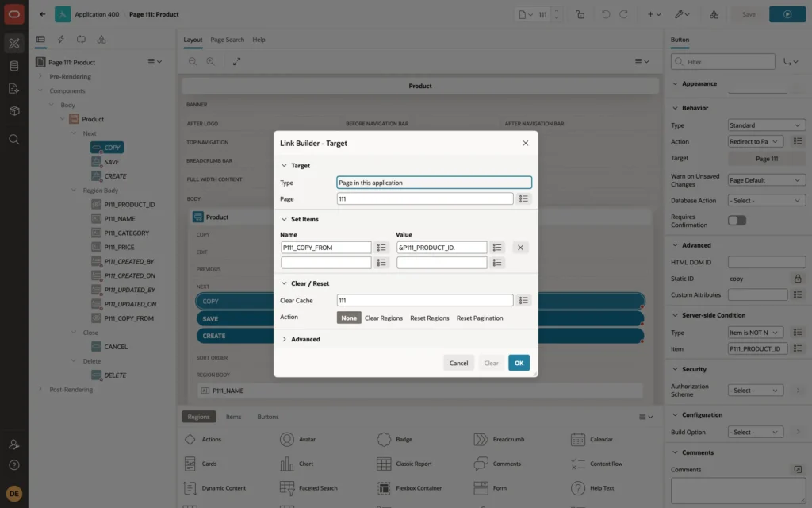812x508 pixels.
Task: Click the Target Page 111 button
Action: point(767,159)
